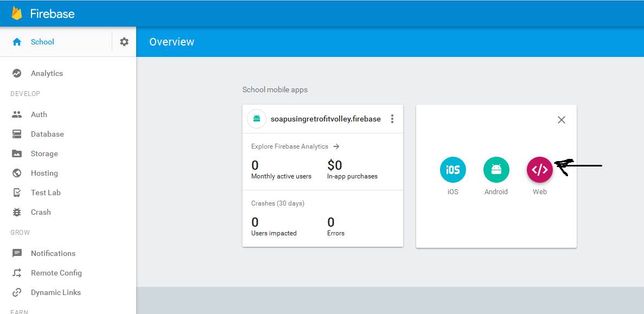Add Firebase to a Web app

click(540, 170)
